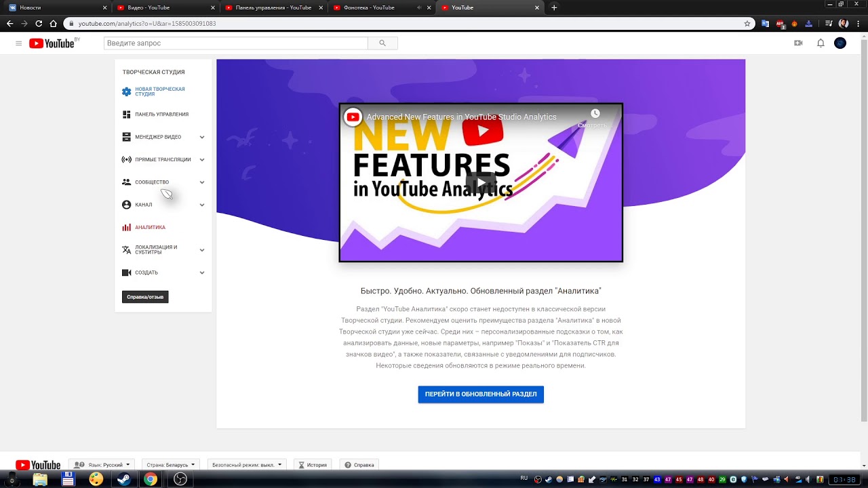Select 'Локализация и субтитры' sidebar item
This screenshot has height=488, width=868.
pyautogui.click(x=150, y=250)
